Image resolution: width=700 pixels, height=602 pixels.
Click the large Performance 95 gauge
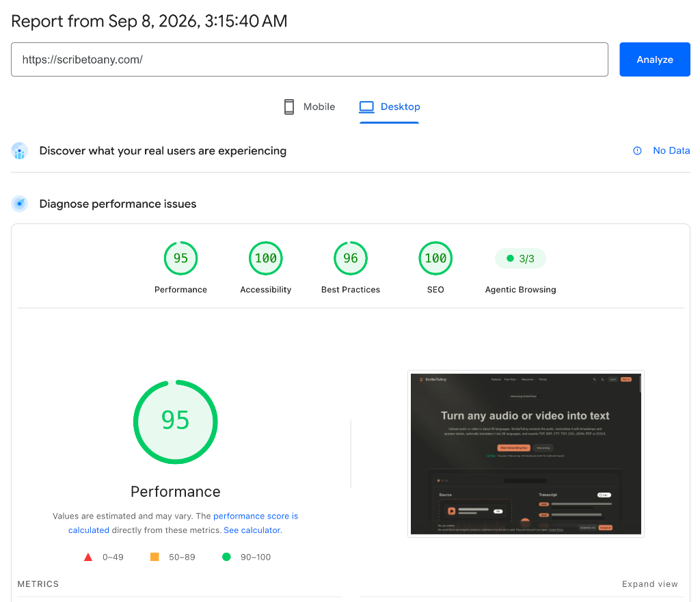[176, 422]
